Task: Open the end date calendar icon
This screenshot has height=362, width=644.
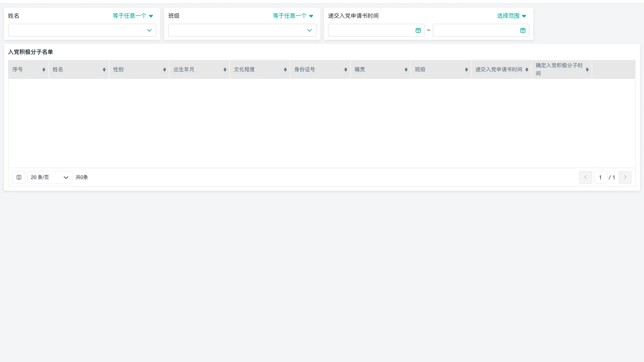Action: coord(523,30)
